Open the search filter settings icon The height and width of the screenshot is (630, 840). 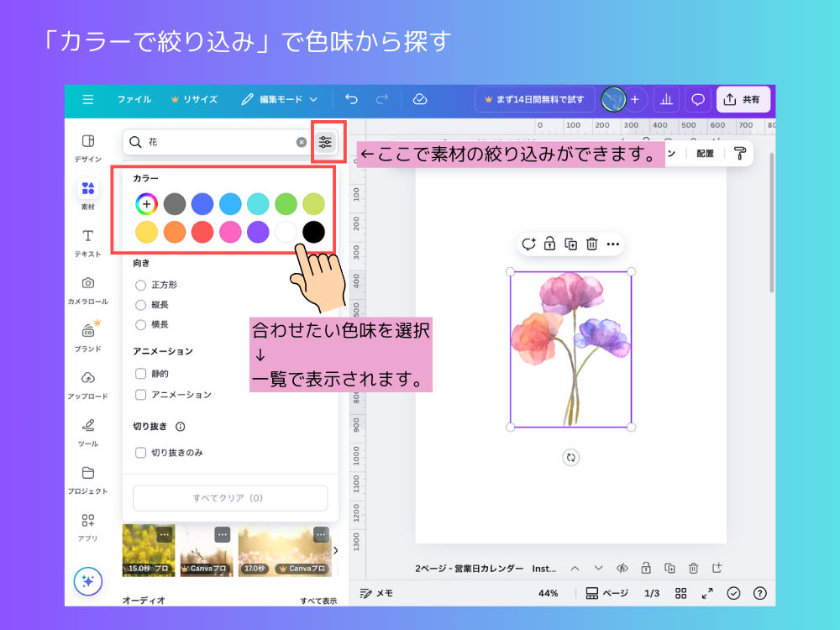click(327, 143)
